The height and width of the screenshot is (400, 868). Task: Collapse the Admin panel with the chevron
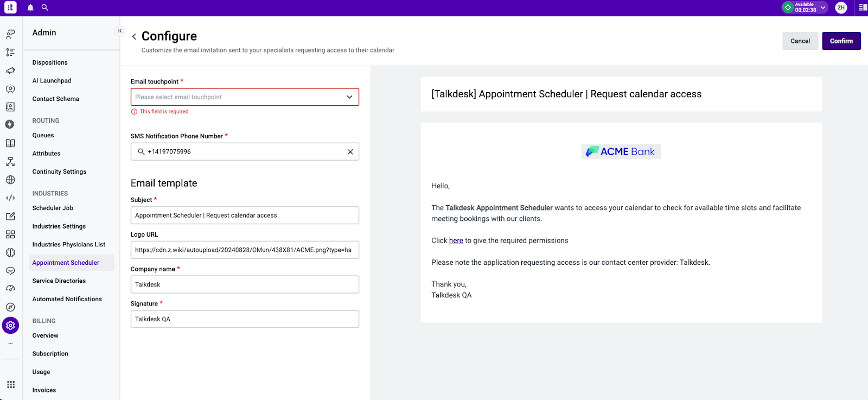[x=119, y=31]
